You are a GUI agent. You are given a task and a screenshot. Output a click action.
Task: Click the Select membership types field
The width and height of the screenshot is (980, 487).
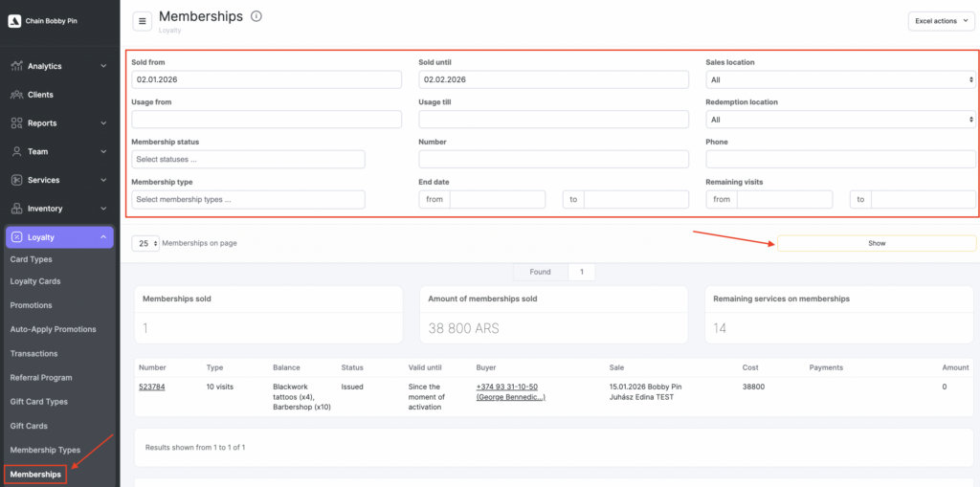tap(248, 199)
